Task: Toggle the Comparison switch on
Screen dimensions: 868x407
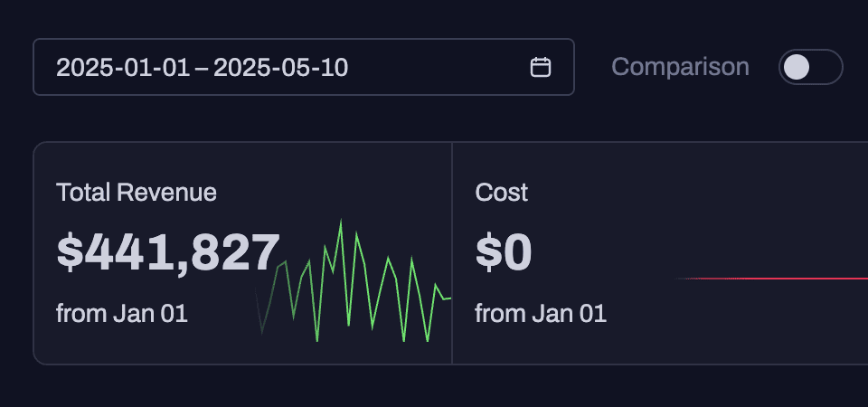Action: tap(810, 67)
